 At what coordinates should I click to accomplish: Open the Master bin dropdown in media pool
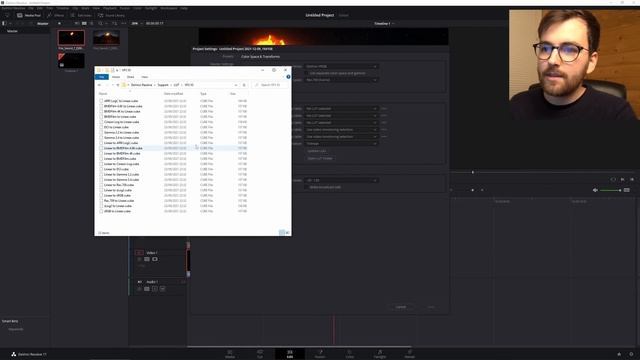pyautogui.click(x=43, y=23)
